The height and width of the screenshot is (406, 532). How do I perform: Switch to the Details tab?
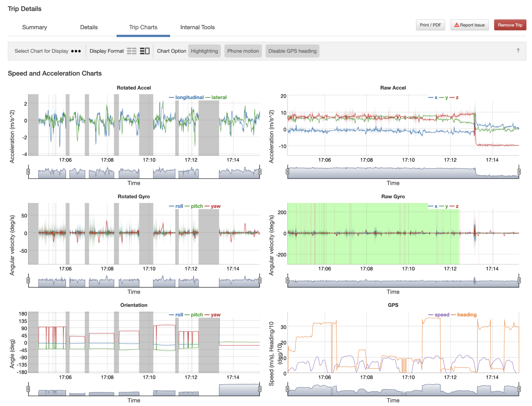[89, 27]
